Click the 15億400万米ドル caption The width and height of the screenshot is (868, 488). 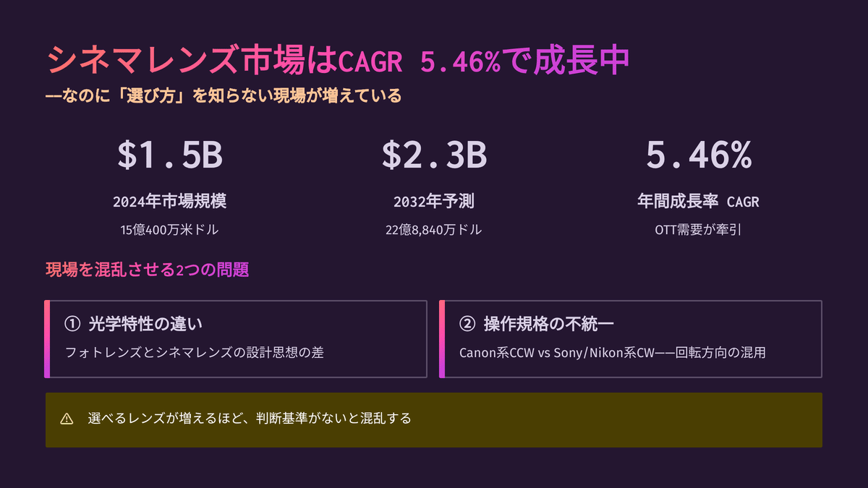(x=170, y=230)
